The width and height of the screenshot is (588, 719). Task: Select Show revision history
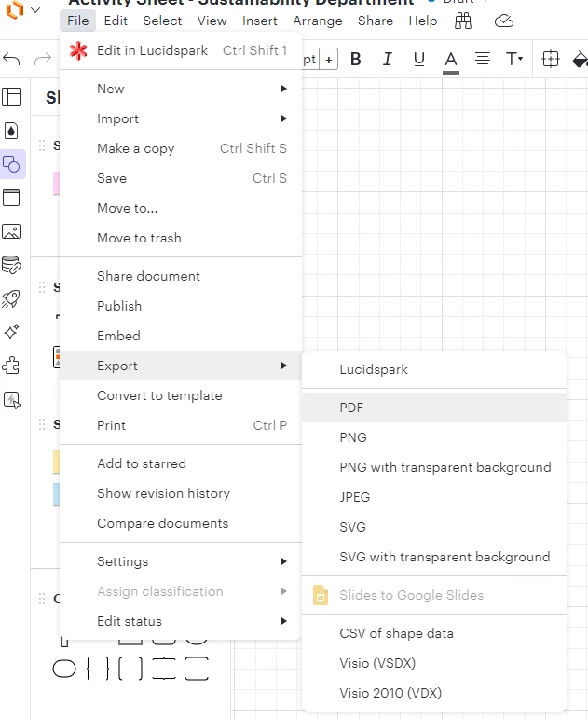tap(181, 493)
